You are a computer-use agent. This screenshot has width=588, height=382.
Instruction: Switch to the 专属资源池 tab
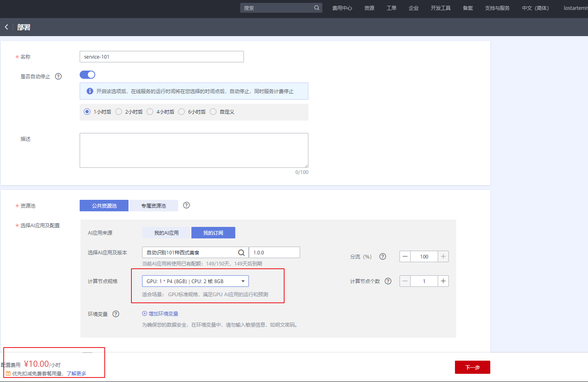[154, 206]
